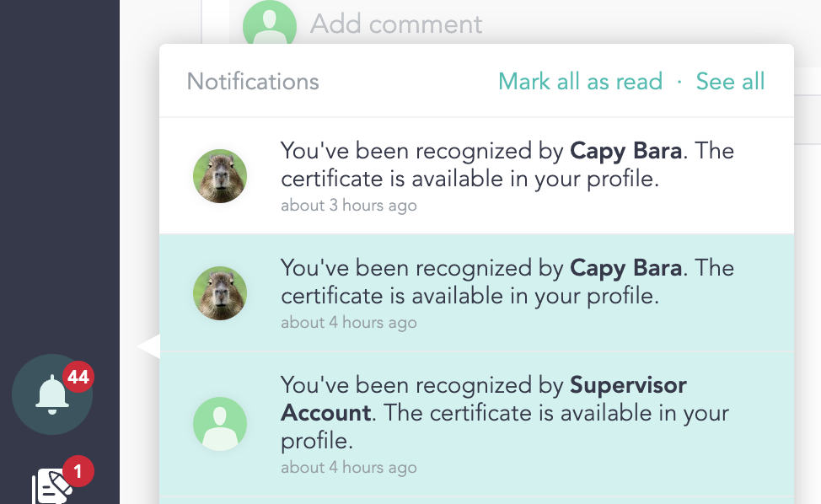Open the See all notifications link
The width and height of the screenshot is (821, 504).
[730, 82]
